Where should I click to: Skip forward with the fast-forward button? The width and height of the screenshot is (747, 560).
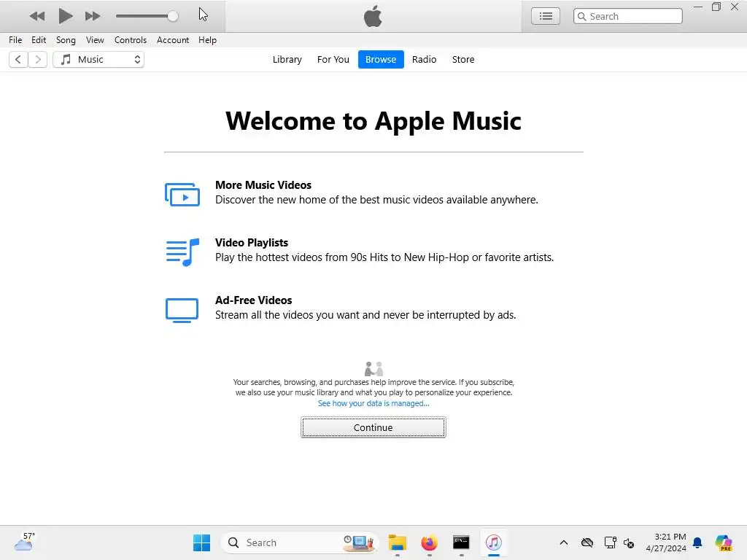pyautogui.click(x=93, y=16)
